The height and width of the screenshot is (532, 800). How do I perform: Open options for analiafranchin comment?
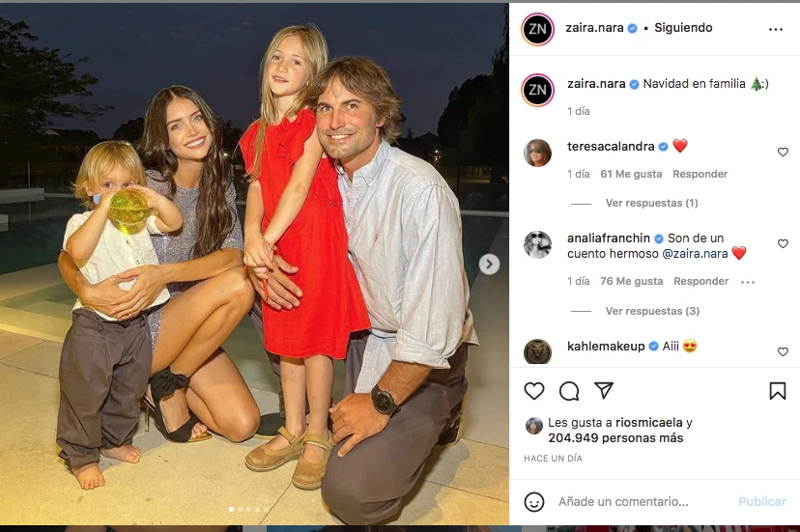747,282
